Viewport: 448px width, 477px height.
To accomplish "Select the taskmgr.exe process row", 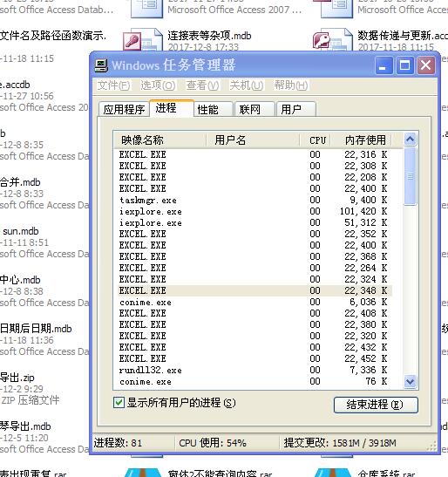I will coord(255,201).
